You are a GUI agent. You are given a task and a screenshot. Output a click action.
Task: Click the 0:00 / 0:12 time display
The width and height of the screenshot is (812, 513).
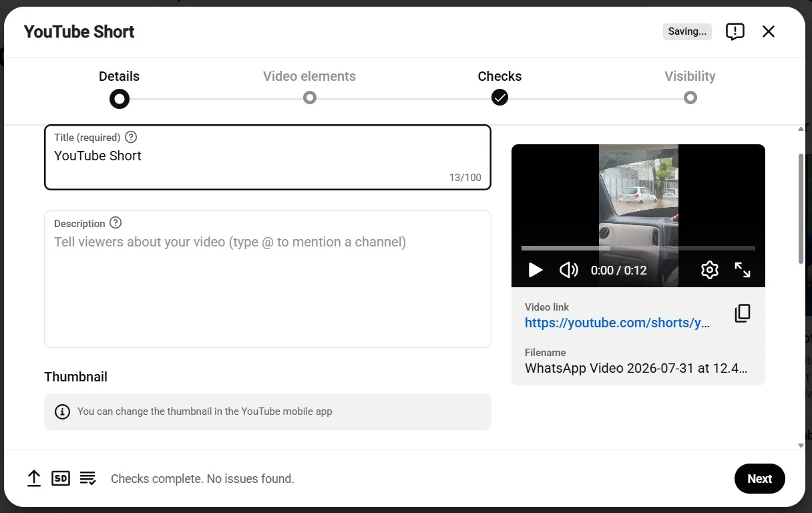(619, 270)
